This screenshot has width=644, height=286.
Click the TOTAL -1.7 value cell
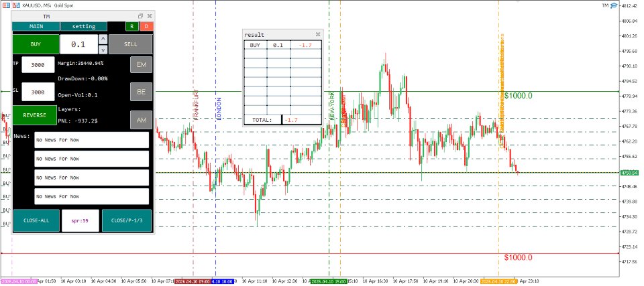(x=301, y=120)
